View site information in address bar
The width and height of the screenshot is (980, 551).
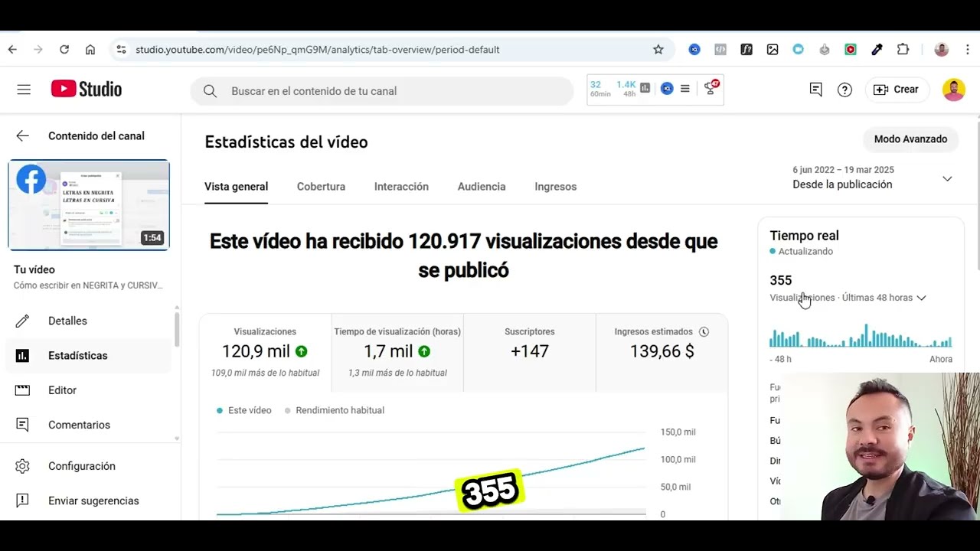(x=121, y=50)
